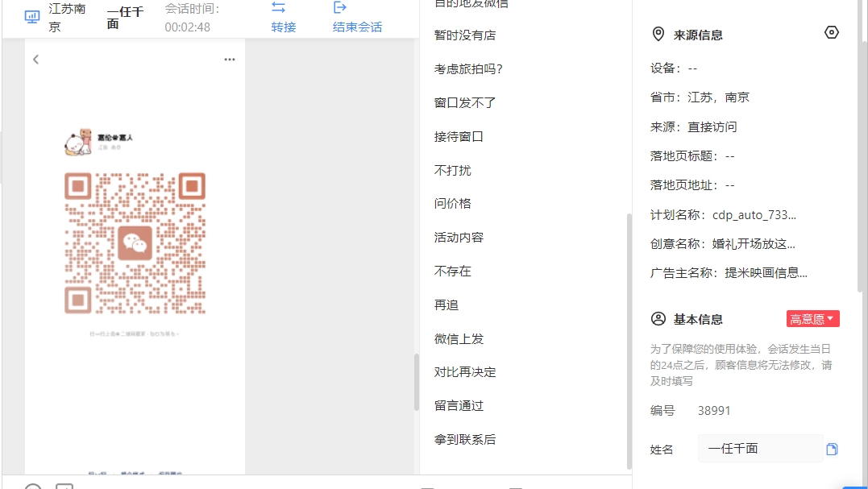Choose the 活动内容 quick reply

459,238
